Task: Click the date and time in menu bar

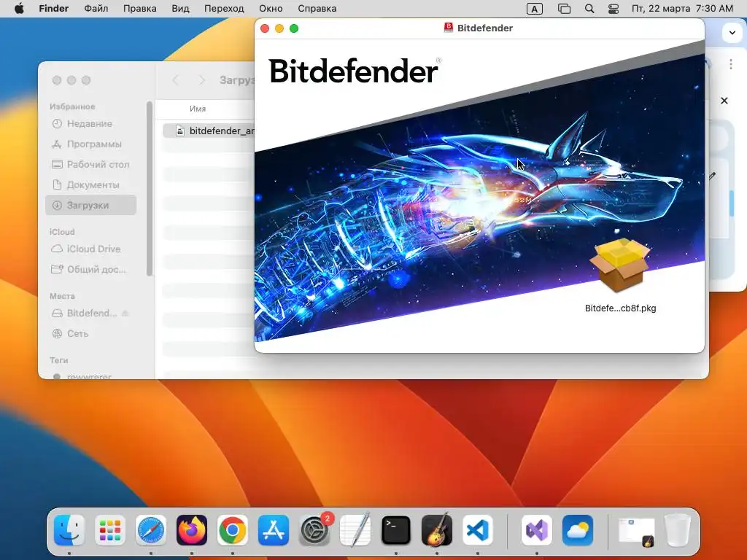Action: 682,9
